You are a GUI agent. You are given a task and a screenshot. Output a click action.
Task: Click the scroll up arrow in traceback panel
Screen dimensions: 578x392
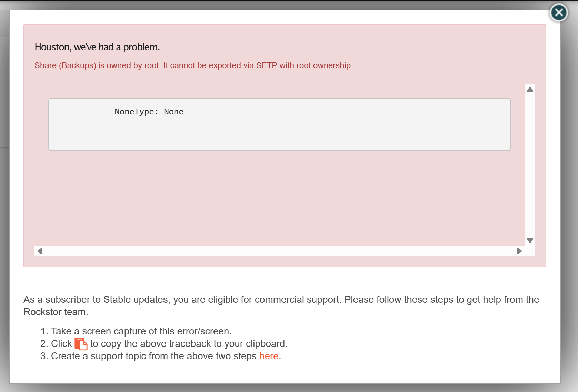click(530, 90)
